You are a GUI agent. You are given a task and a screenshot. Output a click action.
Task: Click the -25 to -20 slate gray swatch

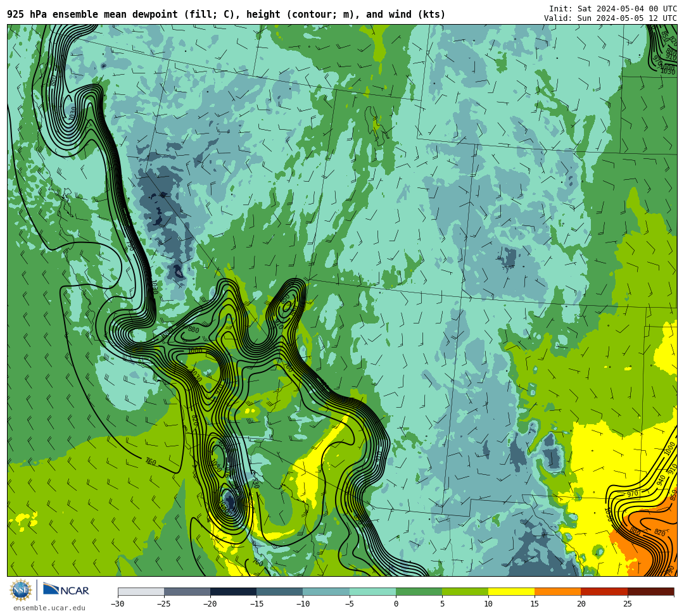coord(187,591)
